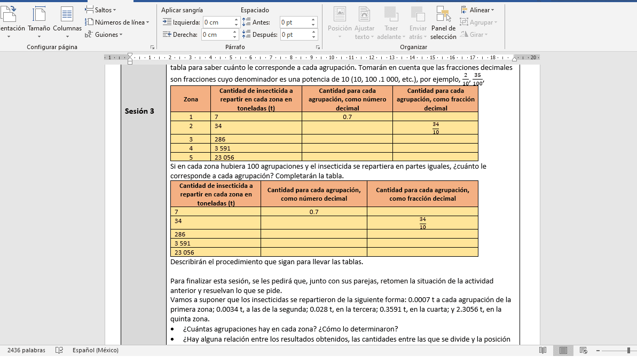The height and width of the screenshot is (364, 637).
Task: Click the Espaciado label
Action: 255,10
